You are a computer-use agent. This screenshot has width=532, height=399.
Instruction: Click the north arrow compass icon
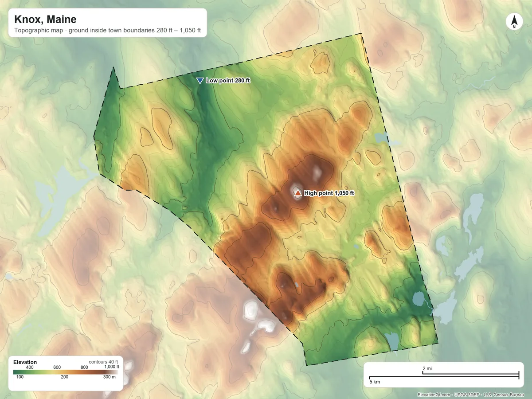point(514,22)
